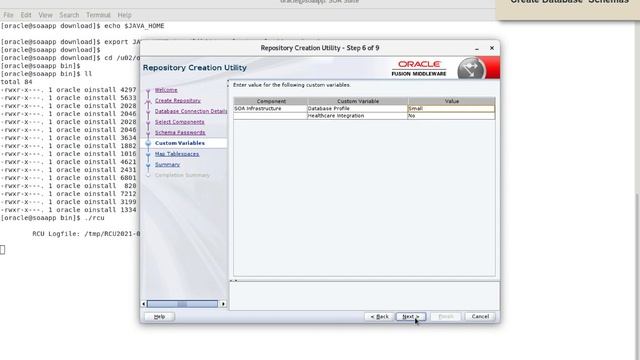The height and width of the screenshot is (360, 640).
Task: Click the steps panel horizontal scrollbar thumb
Action: (x=182, y=304)
